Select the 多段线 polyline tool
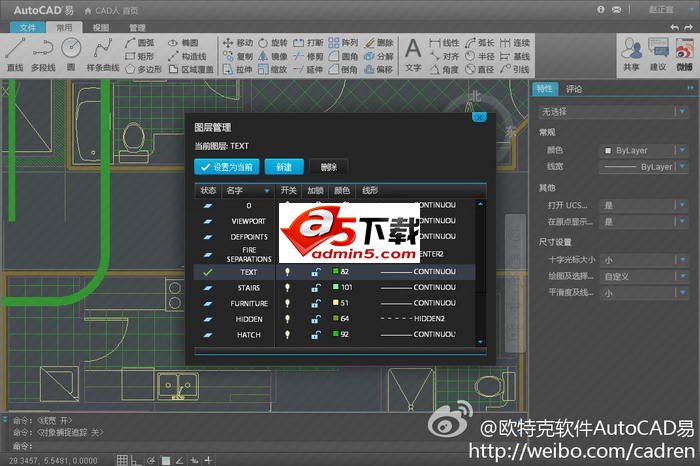This screenshot has height=466, width=700. click(43, 54)
